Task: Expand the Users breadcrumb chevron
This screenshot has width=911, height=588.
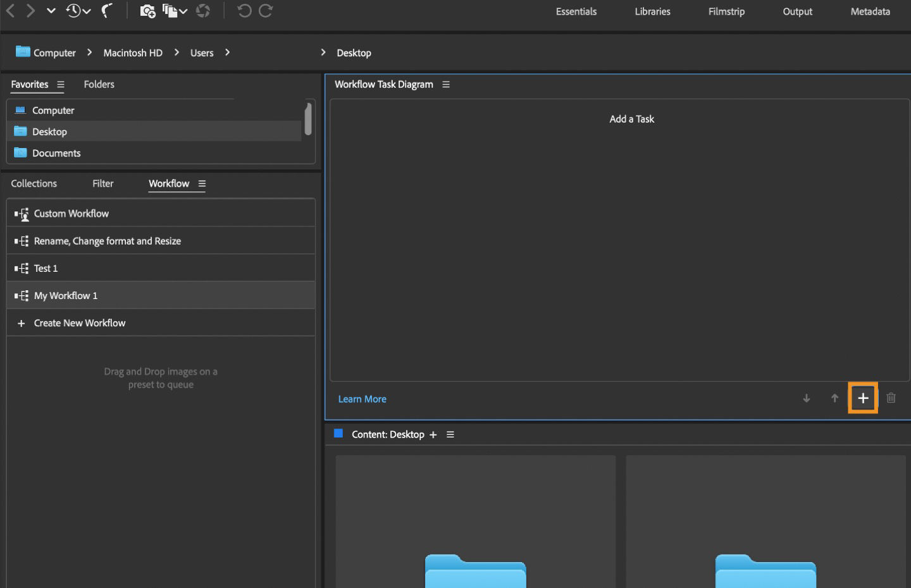Action: coord(226,52)
